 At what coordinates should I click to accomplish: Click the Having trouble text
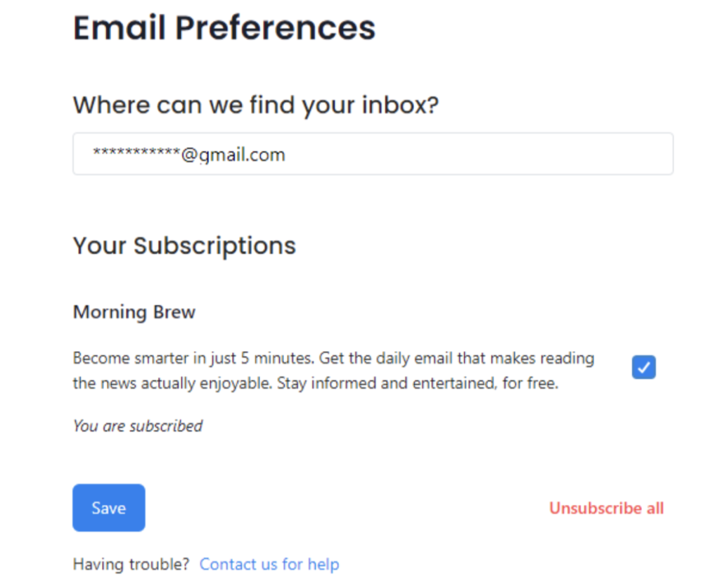130,563
